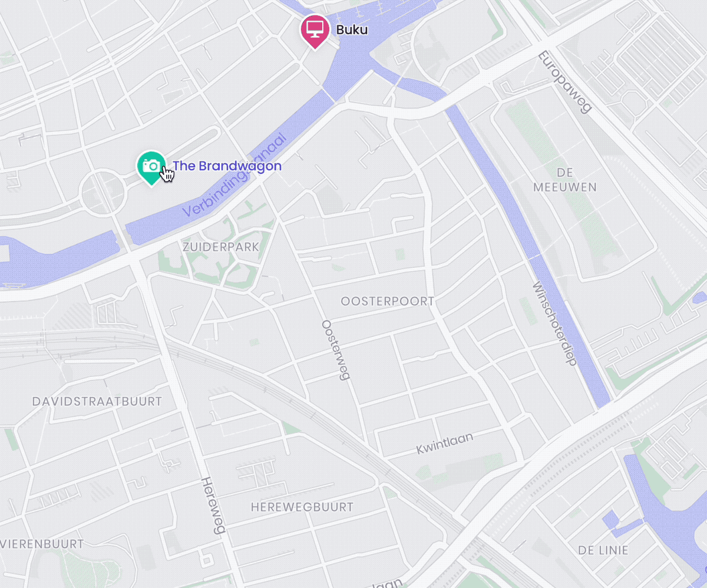Click the Winschoterdiep waterway label

[554, 324]
